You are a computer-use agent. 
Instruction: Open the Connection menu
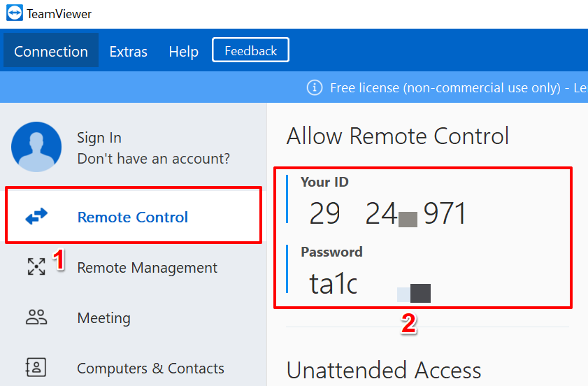pos(51,50)
